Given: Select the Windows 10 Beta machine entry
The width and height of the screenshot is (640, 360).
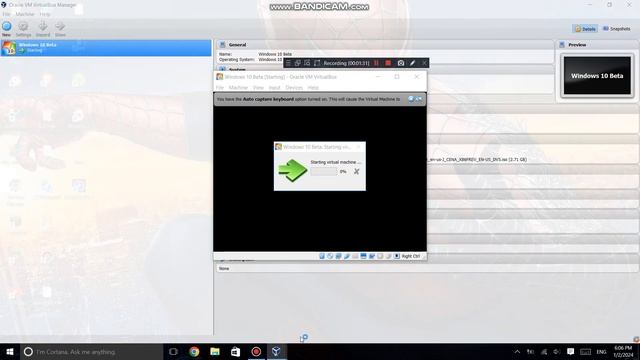Looking at the screenshot, I should click(106, 48).
